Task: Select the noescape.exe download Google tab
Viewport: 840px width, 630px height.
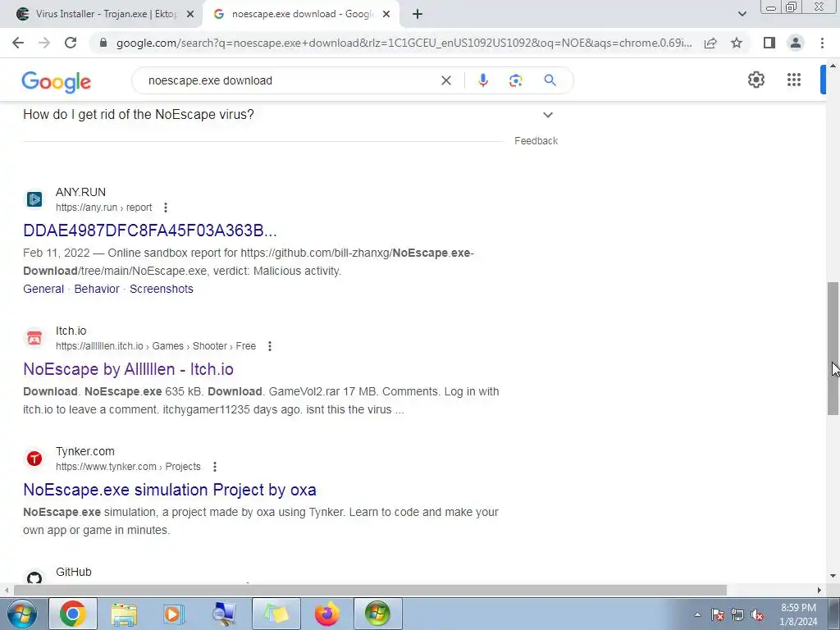Action: click(x=302, y=14)
